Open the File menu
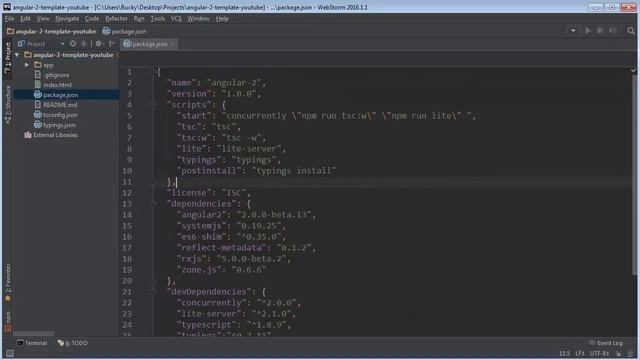Screen dimensions: 640x360 click(x=9, y=19)
